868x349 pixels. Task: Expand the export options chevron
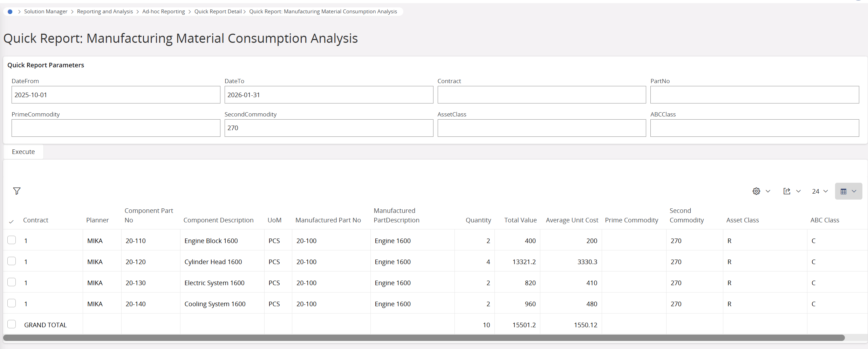pyautogui.click(x=799, y=191)
